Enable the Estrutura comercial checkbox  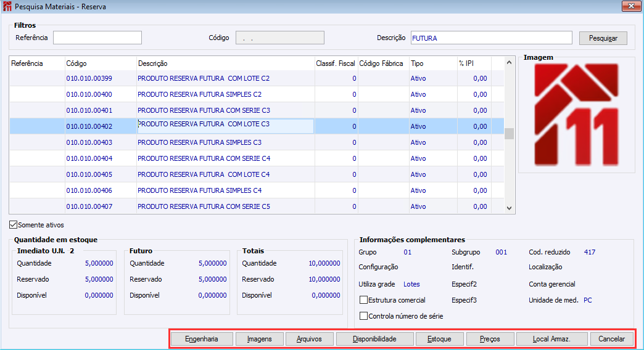pos(363,300)
